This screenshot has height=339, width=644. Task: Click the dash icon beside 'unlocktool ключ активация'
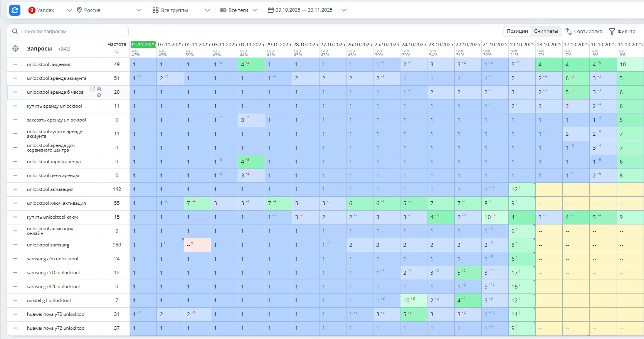15,203
